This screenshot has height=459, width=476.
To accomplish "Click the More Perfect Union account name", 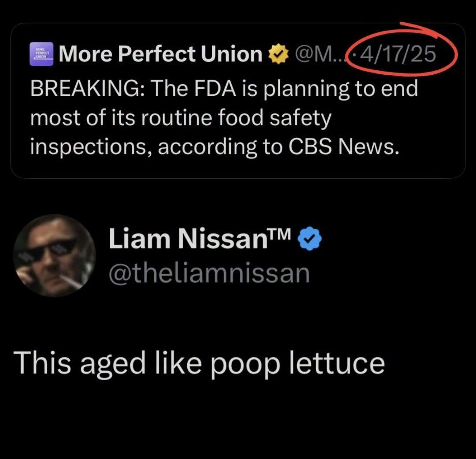I will point(161,54).
